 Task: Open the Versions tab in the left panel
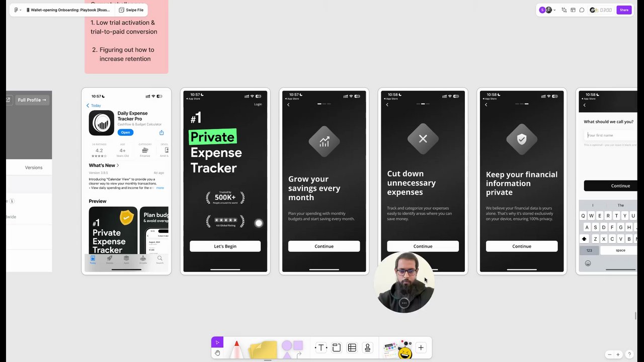(34, 167)
